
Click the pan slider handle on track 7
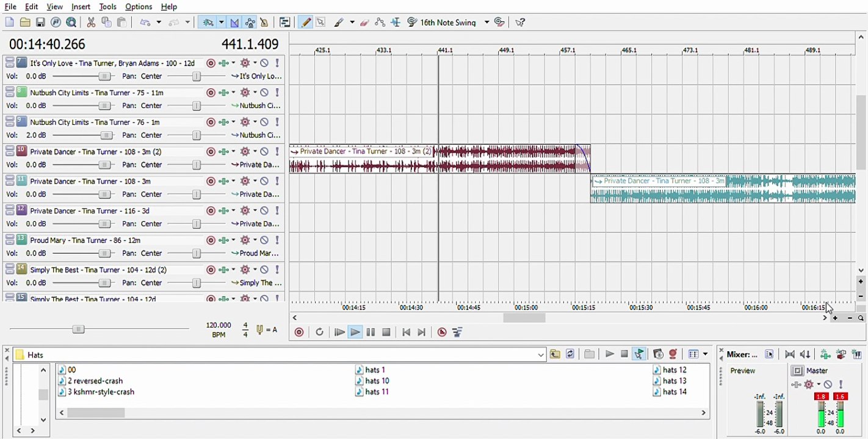click(x=197, y=76)
